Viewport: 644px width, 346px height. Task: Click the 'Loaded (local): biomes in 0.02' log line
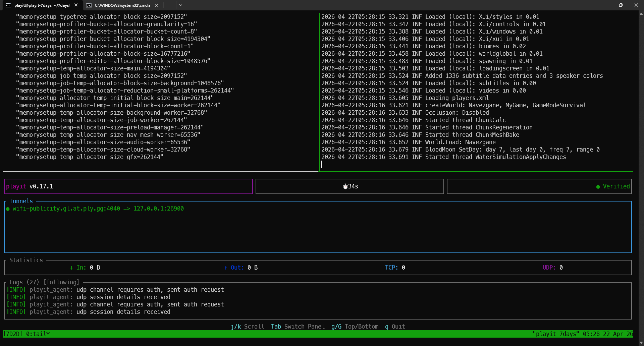tap(424, 46)
